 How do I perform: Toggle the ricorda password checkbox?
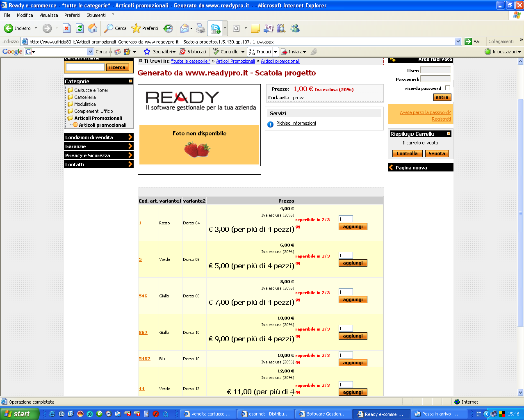447,88
